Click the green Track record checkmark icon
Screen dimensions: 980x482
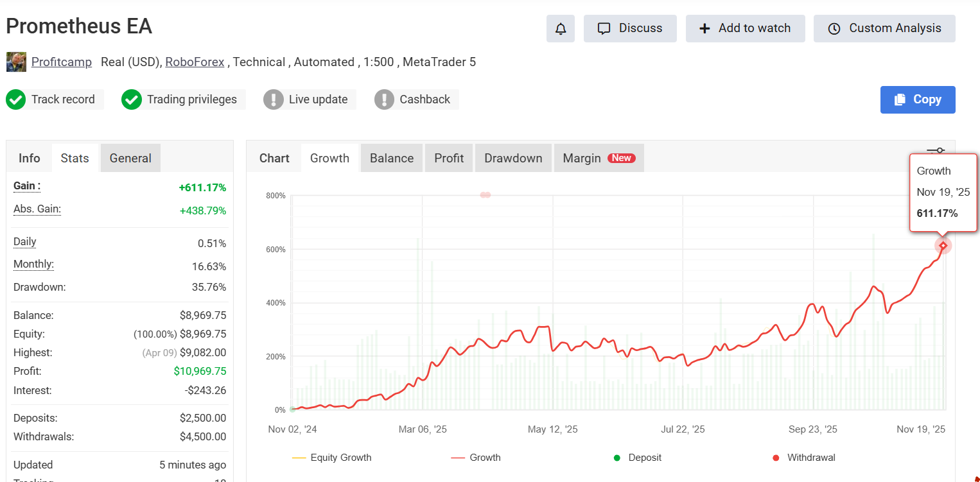pyautogui.click(x=16, y=99)
